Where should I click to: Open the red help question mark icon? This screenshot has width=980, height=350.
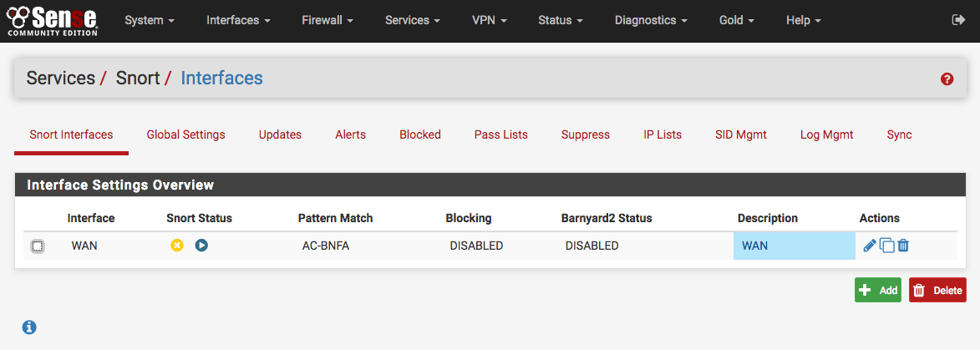pos(947,79)
